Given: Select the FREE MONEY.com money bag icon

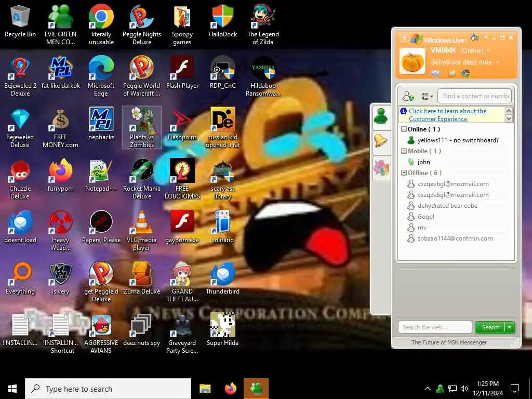Looking at the screenshot, I should 60,128.
